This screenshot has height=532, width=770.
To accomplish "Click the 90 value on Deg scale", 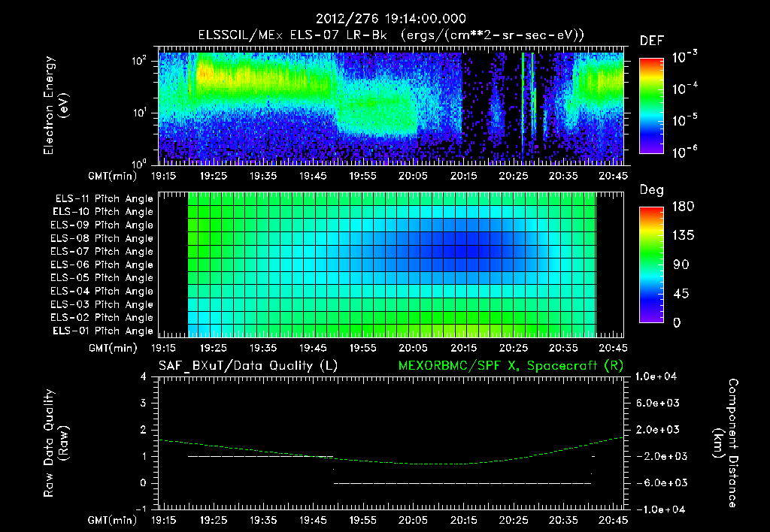I will click(x=681, y=265).
